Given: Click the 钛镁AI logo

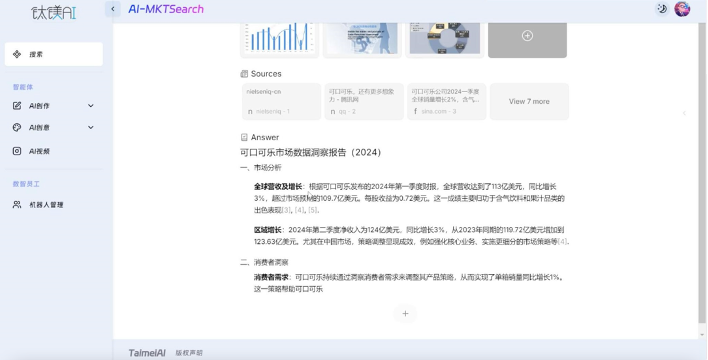Looking at the screenshot, I should [54, 13].
